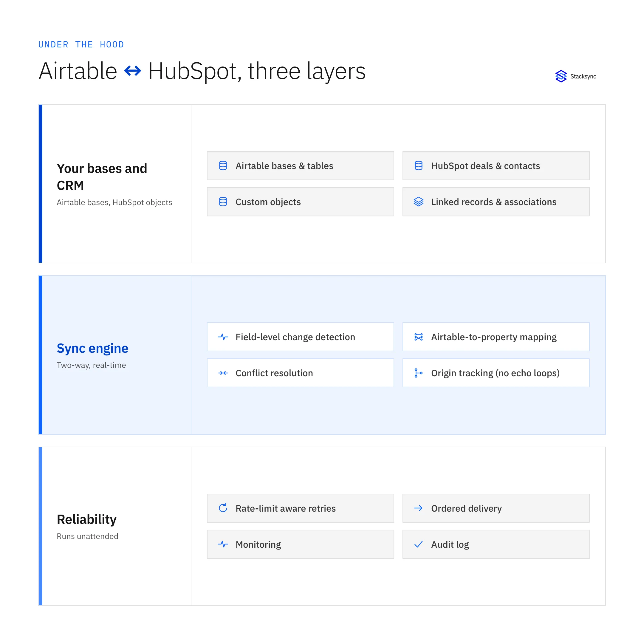Click the retry icon beside Rate-limit aware retries
Viewport: 644px width, 644px height.
point(223,508)
